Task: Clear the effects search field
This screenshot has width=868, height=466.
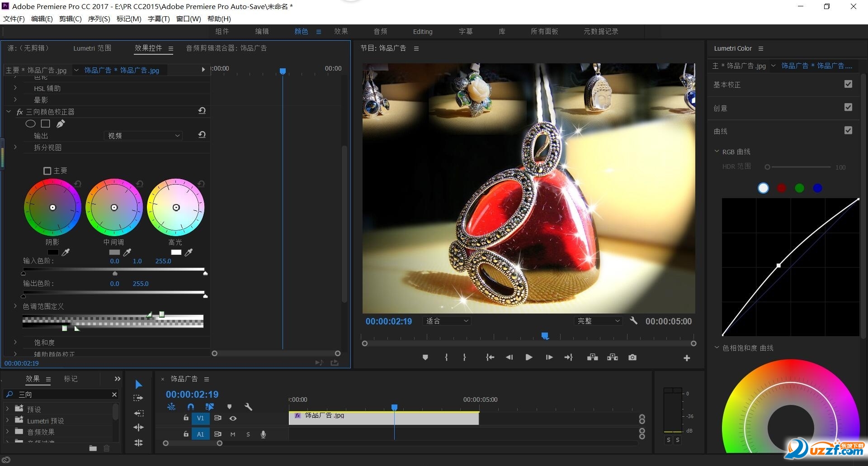Action: point(114,395)
